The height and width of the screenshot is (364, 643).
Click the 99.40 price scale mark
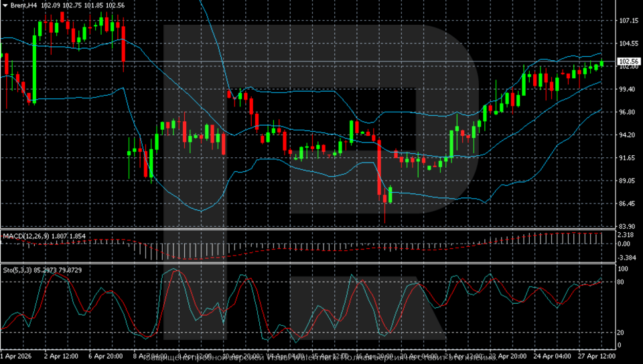(x=628, y=89)
